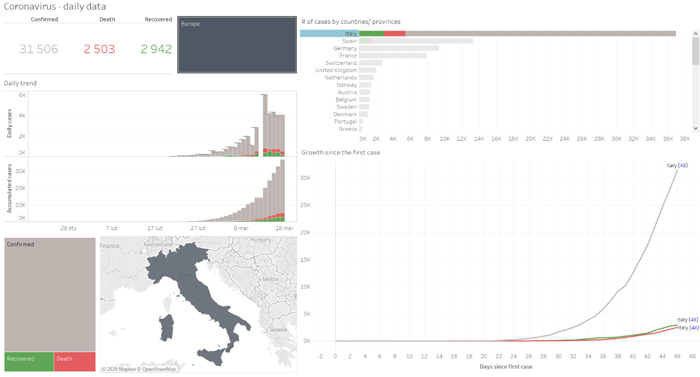Select United Kingdom in countries list
700x377 pixels.
coord(336,70)
